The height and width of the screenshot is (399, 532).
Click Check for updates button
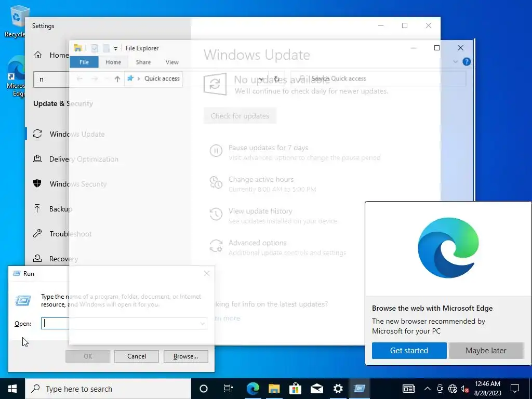coord(240,116)
